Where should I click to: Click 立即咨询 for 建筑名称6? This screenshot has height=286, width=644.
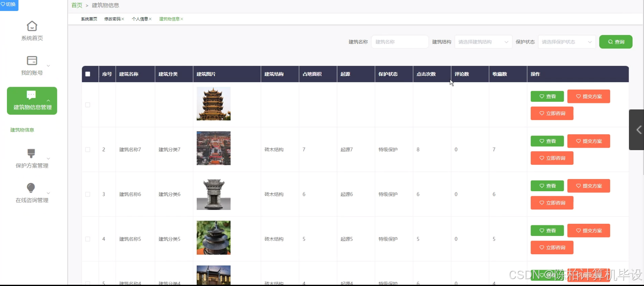click(552, 203)
